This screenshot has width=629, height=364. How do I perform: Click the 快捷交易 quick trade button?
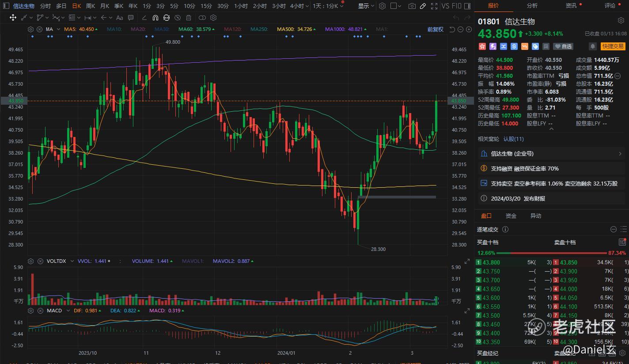point(613,46)
